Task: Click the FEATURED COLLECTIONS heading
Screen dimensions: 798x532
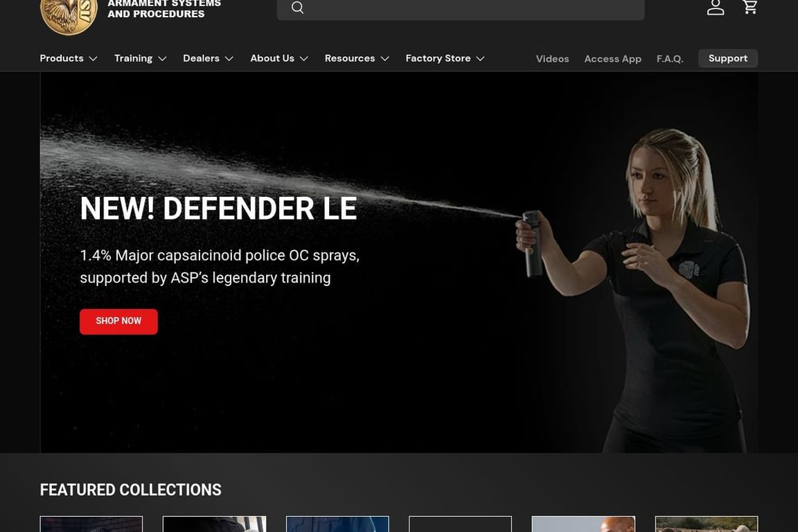Action: (131, 490)
